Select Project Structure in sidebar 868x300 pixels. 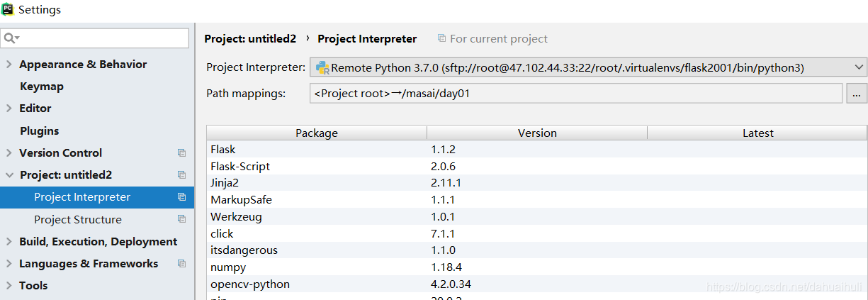click(x=78, y=219)
